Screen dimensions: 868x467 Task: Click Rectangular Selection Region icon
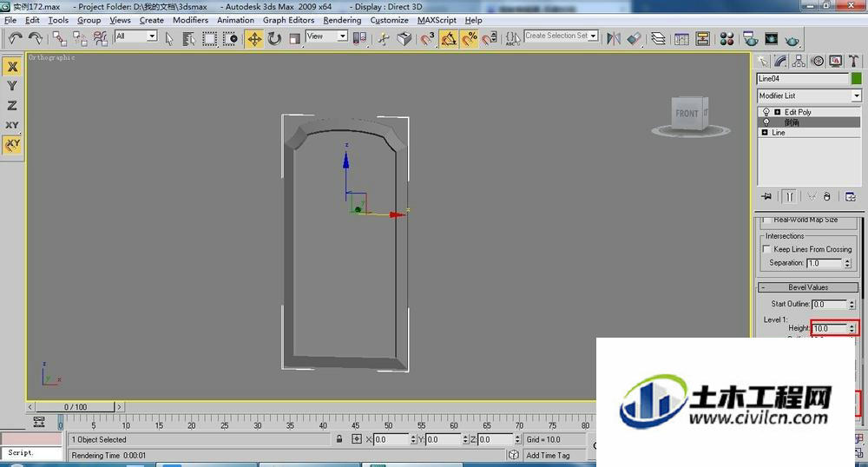[209, 39]
